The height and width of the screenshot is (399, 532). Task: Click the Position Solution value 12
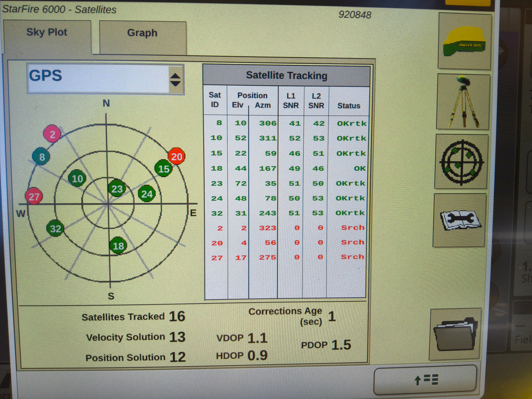177,357
